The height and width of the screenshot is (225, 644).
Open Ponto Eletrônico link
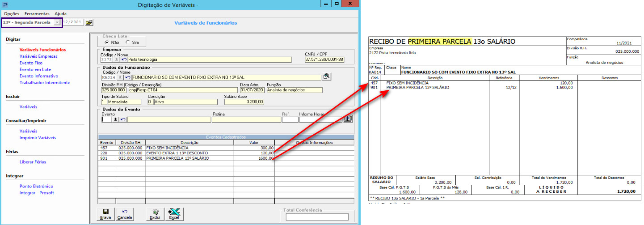[x=36, y=186]
